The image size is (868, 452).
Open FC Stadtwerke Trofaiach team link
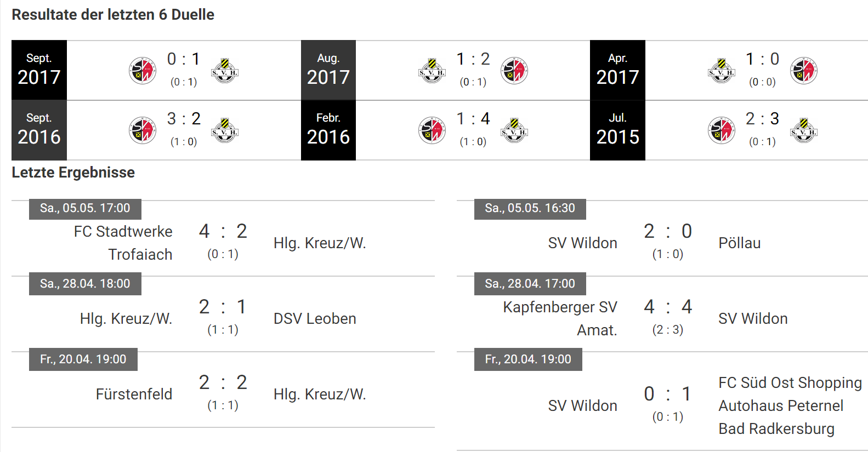(123, 243)
